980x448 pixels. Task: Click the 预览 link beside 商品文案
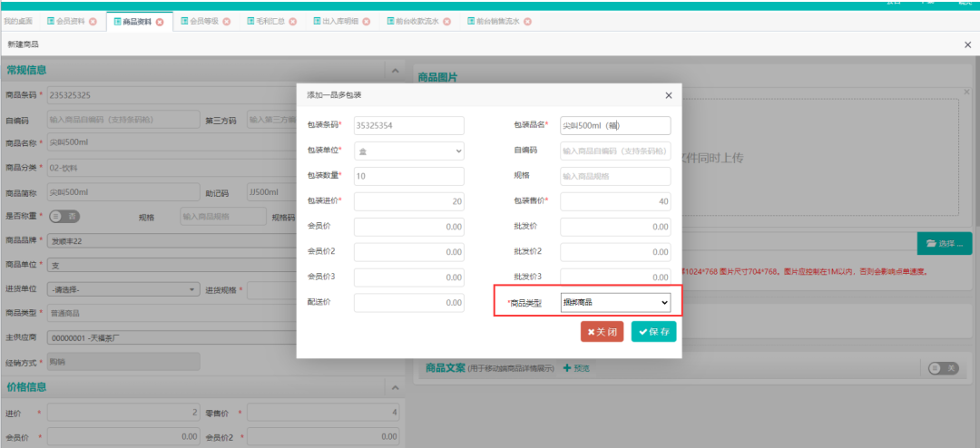point(577,368)
